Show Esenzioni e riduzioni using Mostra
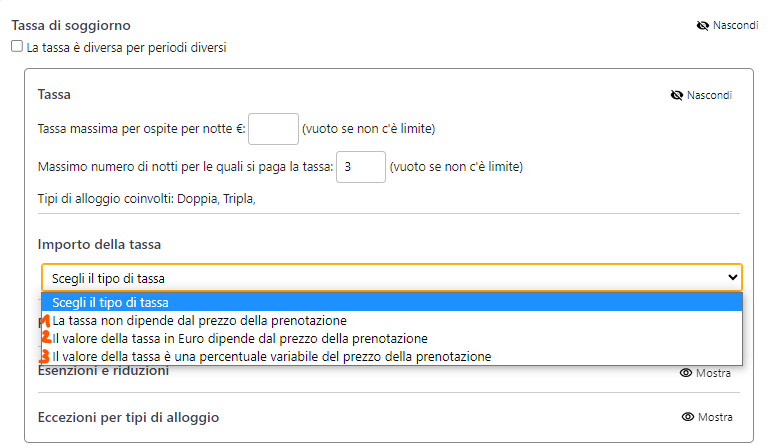 pyautogui.click(x=714, y=373)
